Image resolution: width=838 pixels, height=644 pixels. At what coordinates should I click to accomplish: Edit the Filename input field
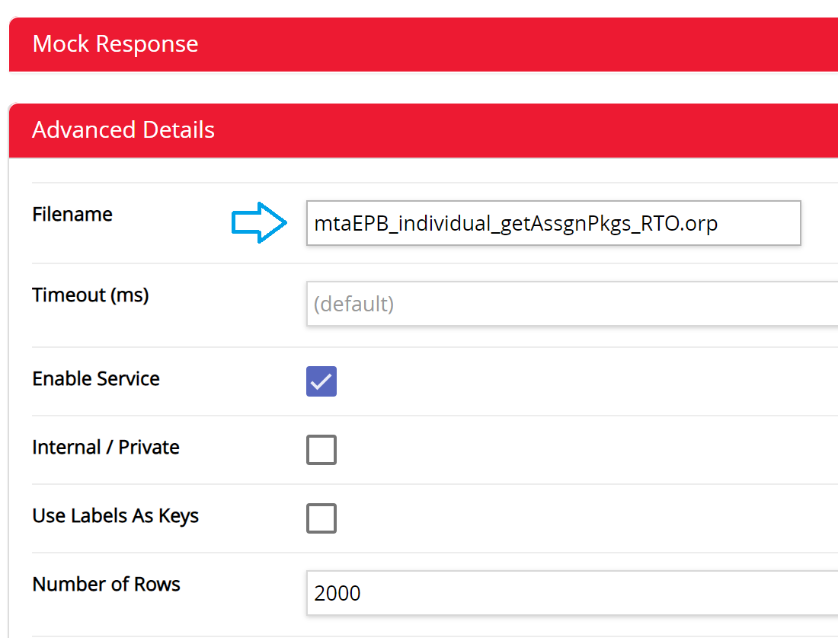tap(553, 223)
